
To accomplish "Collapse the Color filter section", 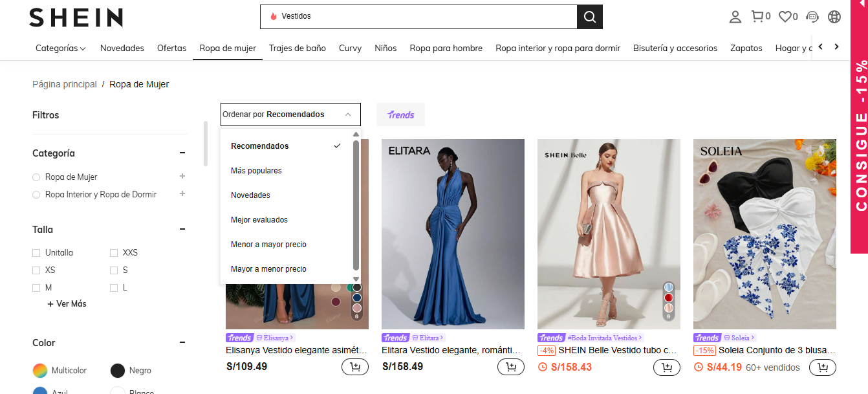I will tap(182, 343).
